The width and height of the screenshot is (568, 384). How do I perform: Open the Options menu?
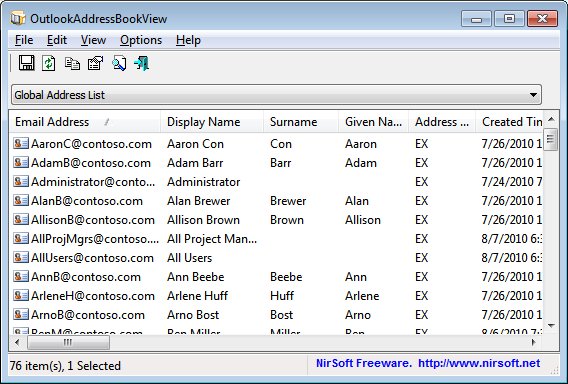tap(141, 40)
